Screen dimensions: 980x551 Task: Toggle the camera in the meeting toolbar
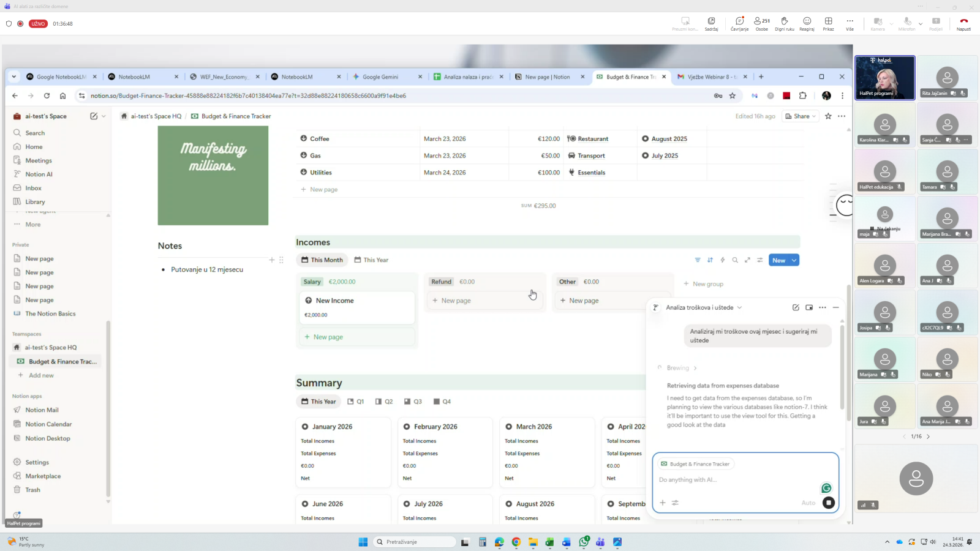pyautogui.click(x=878, y=23)
